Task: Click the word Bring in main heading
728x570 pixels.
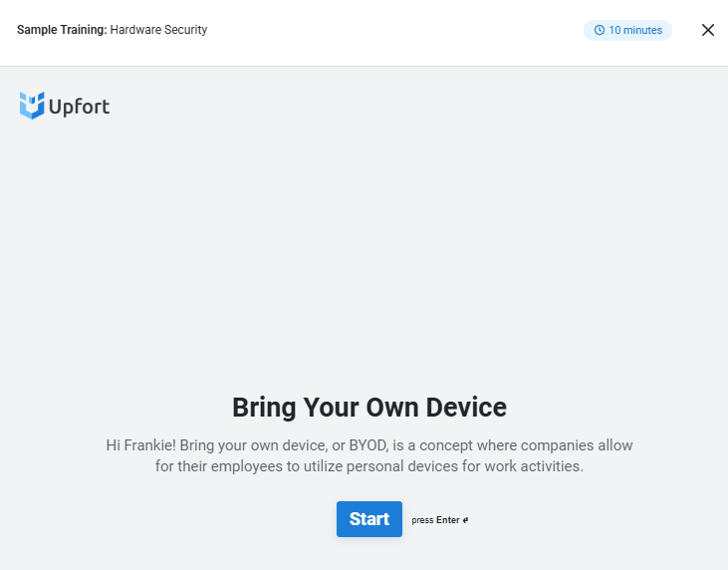Action: 264,408
